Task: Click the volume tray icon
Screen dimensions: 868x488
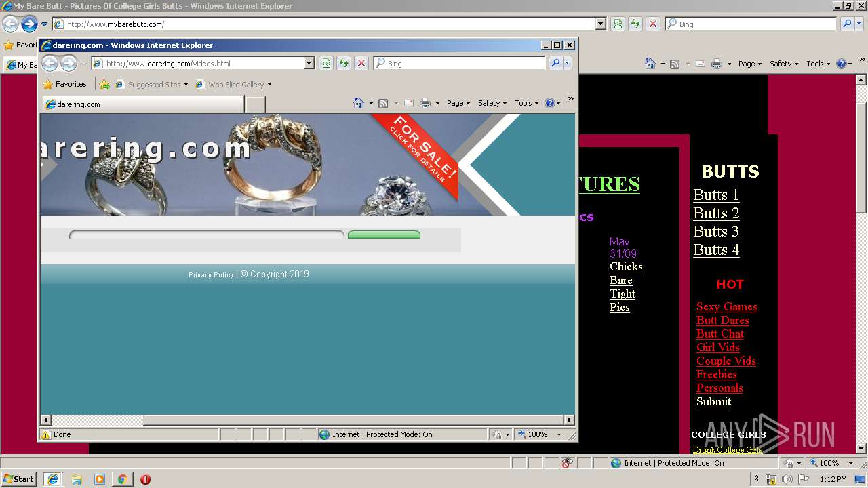Action: [787, 479]
